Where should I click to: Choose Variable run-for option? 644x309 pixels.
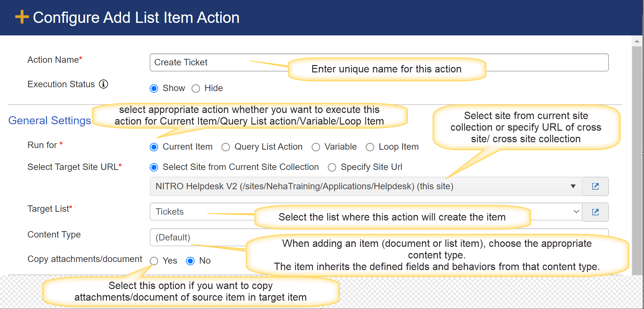point(316,147)
